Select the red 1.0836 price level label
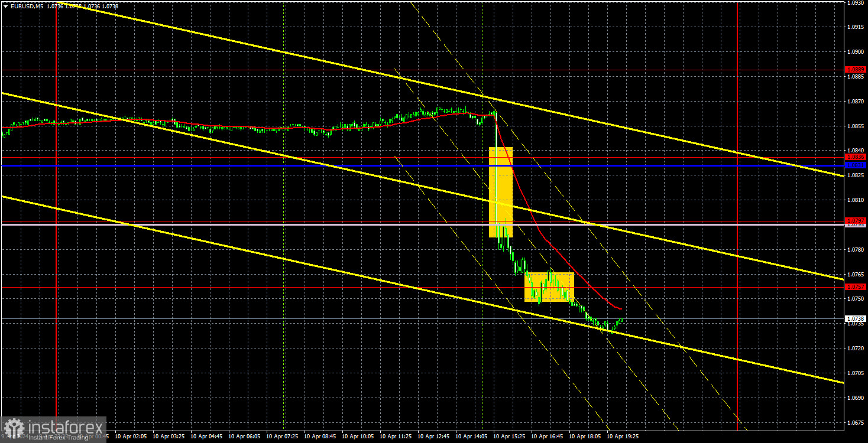The width and height of the screenshot is (868, 443). [856, 157]
